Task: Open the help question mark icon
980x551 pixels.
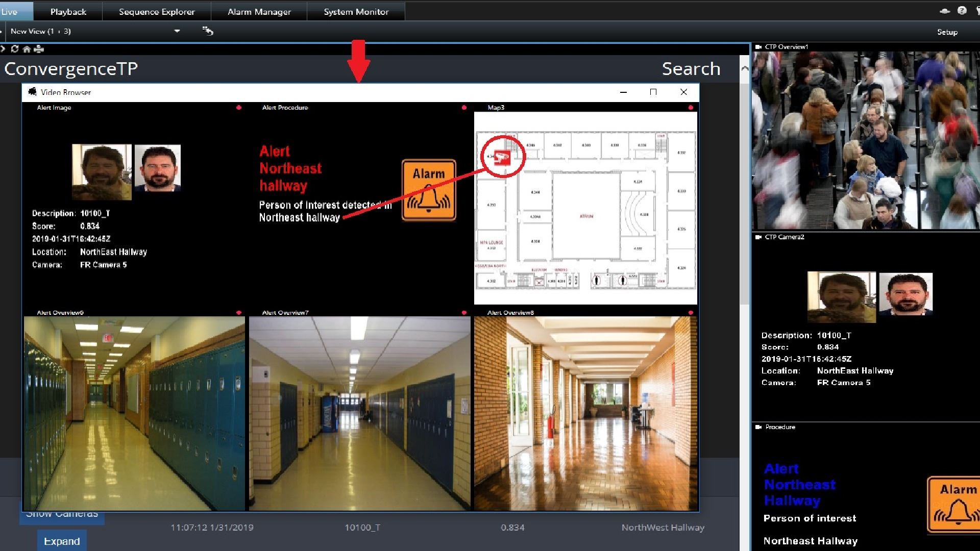Action: 962,11
